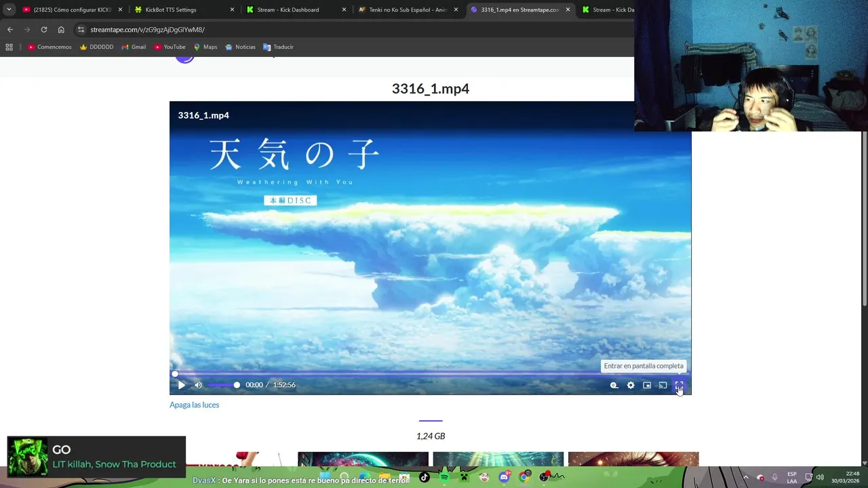Click the 3316_1.mp4 page heading

click(x=431, y=89)
